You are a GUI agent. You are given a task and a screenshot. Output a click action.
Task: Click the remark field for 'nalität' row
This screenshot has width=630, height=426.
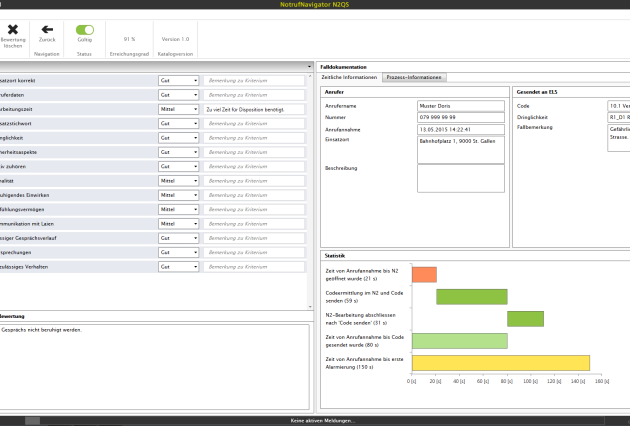coord(254,181)
